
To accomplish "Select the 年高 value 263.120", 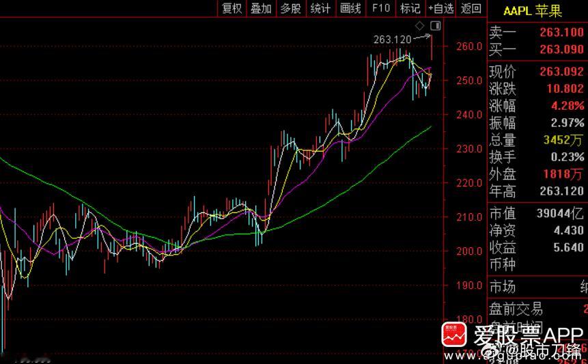I will tap(562, 191).
